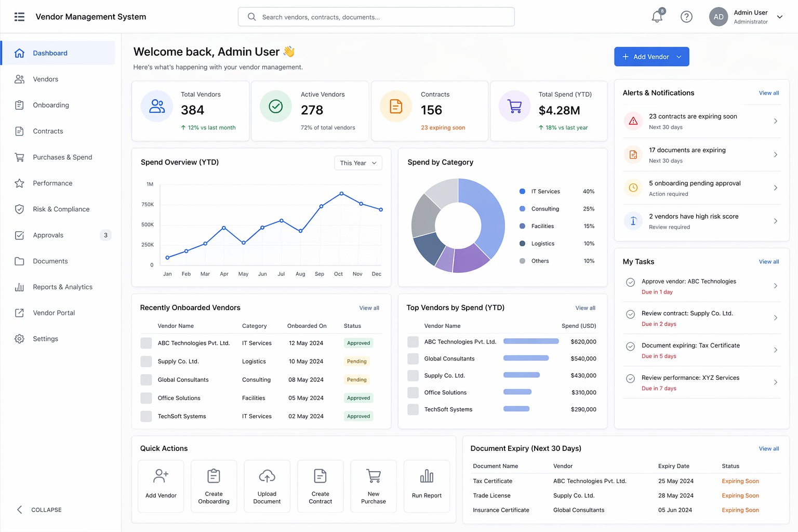Click the AD user avatar
The width and height of the screenshot is (798, 532).
[719, 17]
